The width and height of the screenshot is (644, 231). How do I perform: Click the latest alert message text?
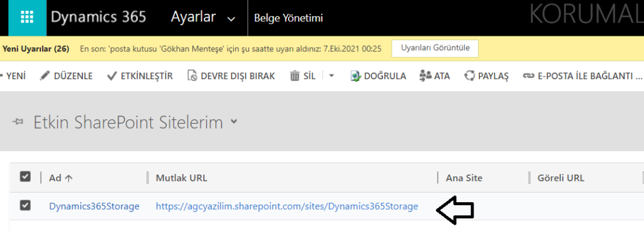click(230, 49)
